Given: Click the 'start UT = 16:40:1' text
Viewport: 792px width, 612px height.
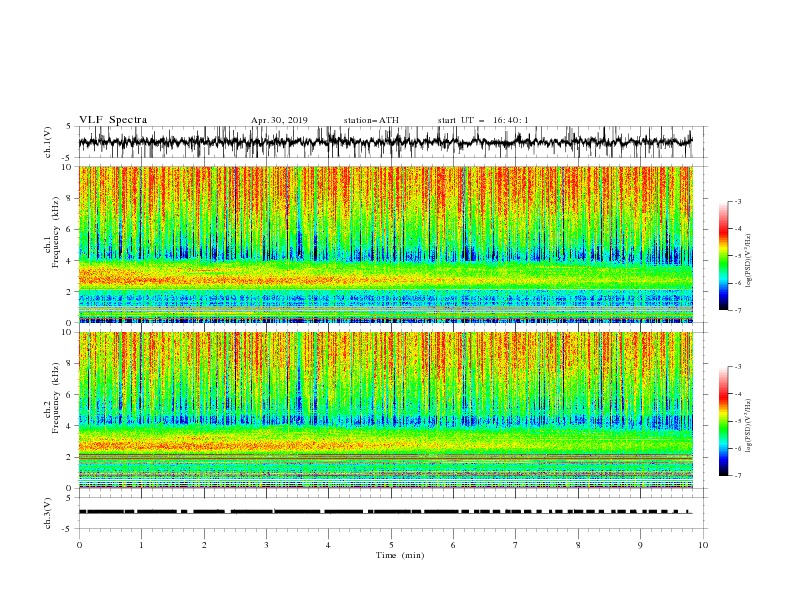Looking at the screenshot, I should (483, 120).
